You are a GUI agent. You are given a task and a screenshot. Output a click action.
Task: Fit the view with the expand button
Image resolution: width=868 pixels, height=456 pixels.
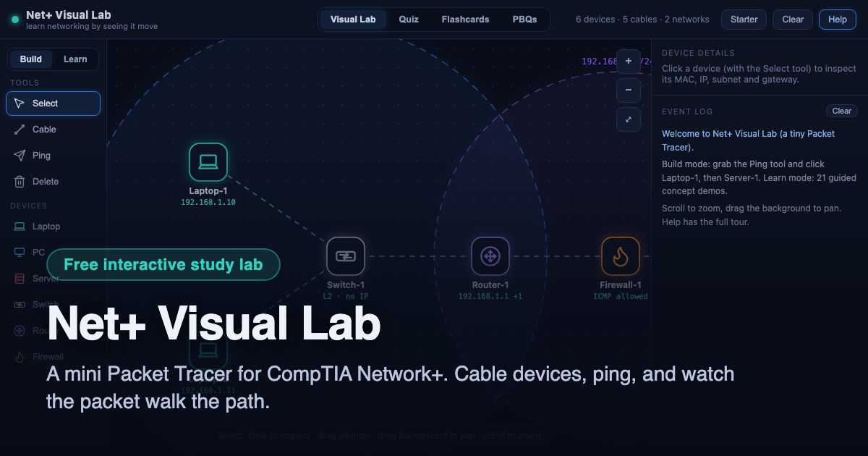click(x=629, y=119)
